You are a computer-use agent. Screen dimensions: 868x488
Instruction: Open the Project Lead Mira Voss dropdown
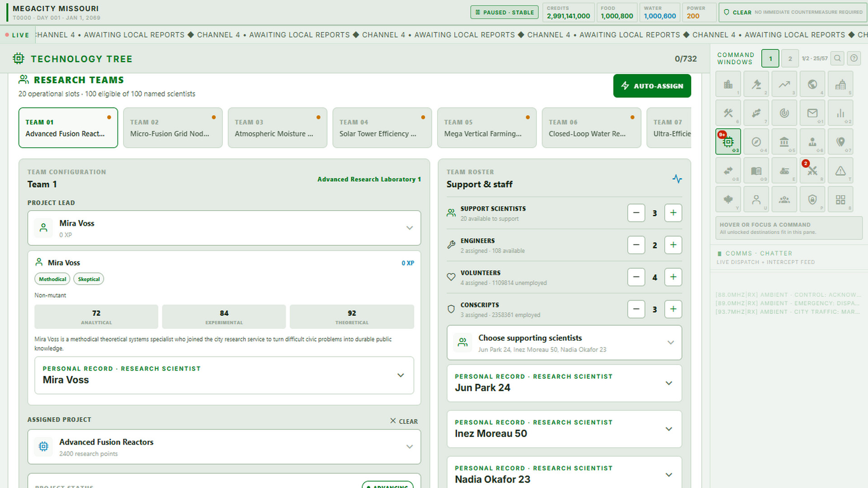(224, 228)
